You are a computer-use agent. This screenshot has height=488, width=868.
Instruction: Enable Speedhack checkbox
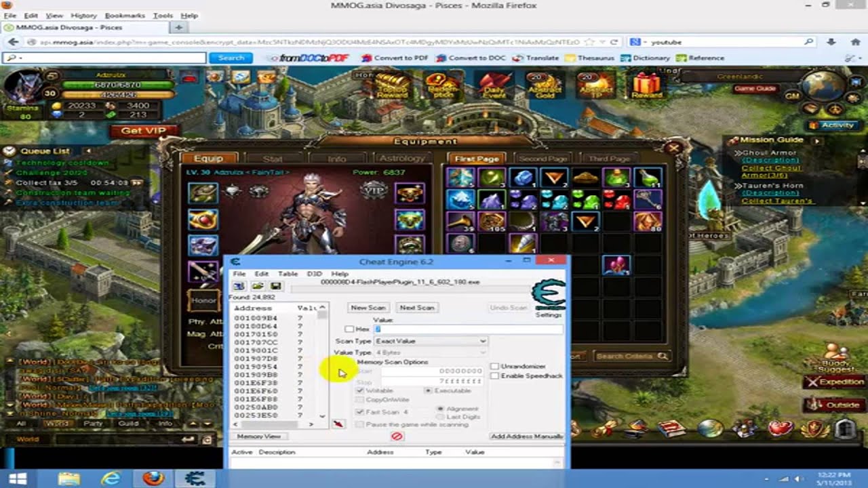tap(494, 375)
